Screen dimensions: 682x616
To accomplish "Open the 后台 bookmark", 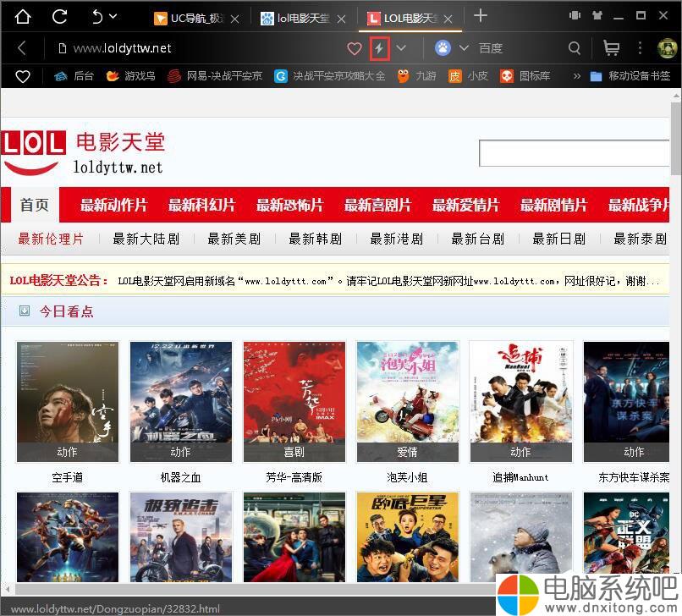I will [74, 76].
